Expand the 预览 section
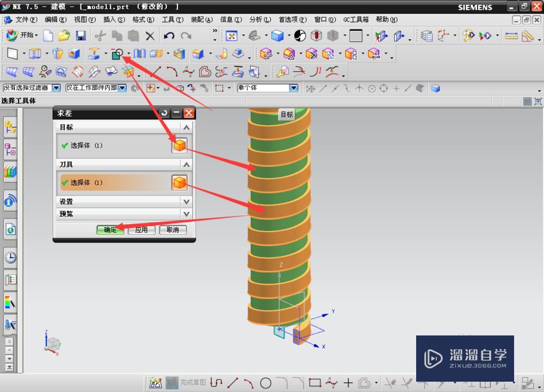Image resolution: width=544 pixels, height=392 pixels. (186, 214)
